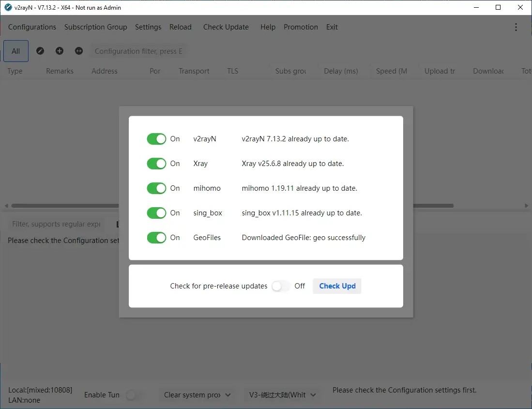Image resolution: width=532 pixels, height=409 pixels.
Task: Toggle the Xray update switch
Action: (x=156, y=164)
